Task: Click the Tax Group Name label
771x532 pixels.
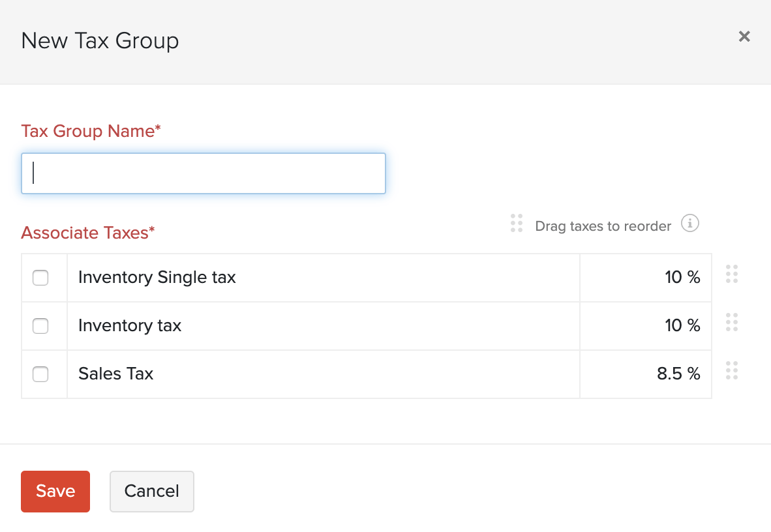Action: 91,131
